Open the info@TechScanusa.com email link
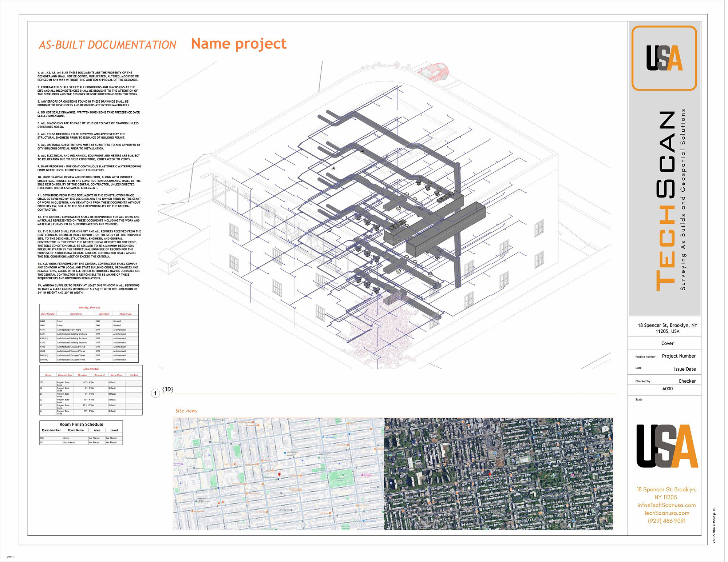This screenshot has width=728, height=562. click(666, 505)
